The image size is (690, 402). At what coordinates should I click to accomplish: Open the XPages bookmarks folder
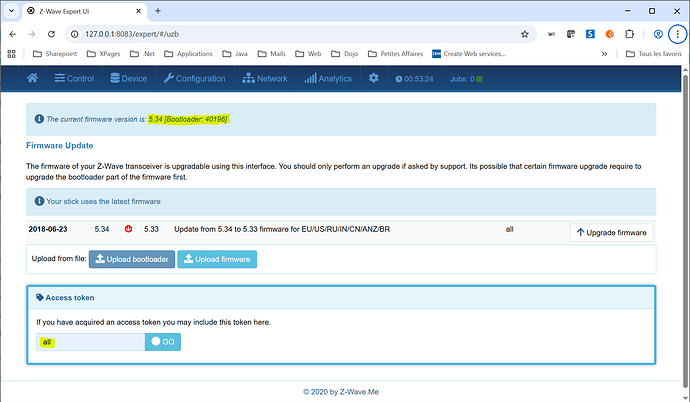pos(103,54)
